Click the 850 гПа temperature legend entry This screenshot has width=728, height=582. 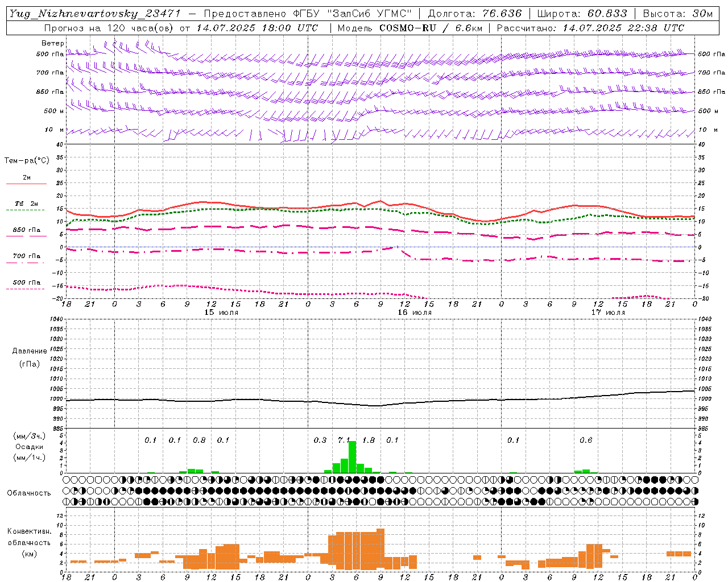27,230
